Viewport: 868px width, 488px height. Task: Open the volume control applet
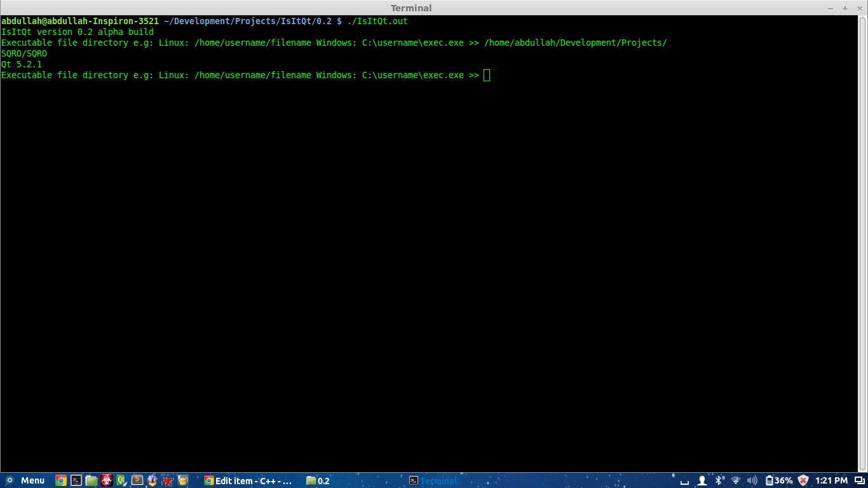(752, 480)
